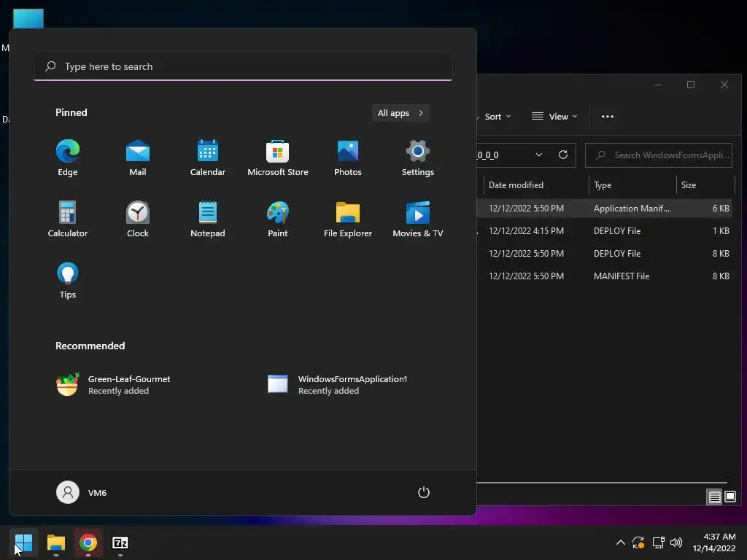Click the update sync tray icon
The width and height of the screenshot is (747, 560).
tap(638, 542)
